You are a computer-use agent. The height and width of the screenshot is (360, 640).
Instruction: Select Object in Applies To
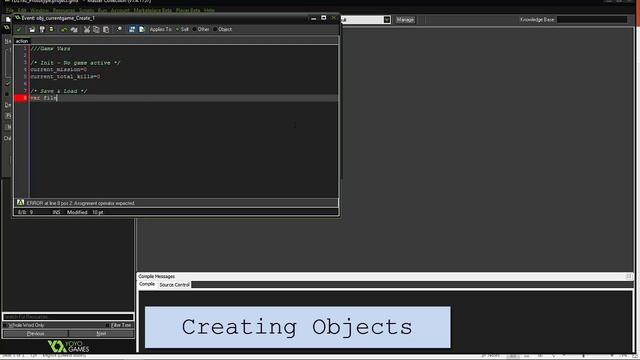[x=222, y=29]
